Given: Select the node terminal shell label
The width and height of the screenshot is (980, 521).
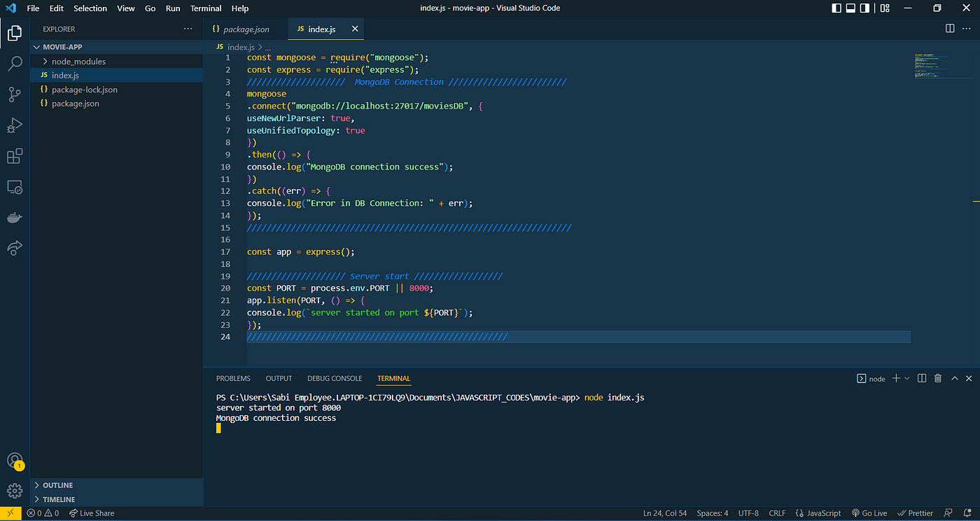Looking at the screenshot, I should pyautogui.click(x=871, y=379).
